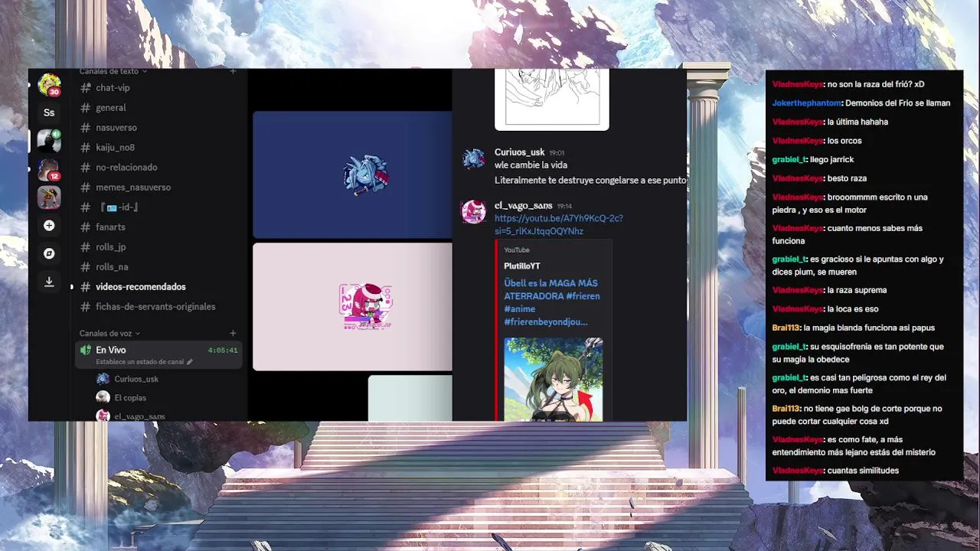Click Curiuos_usk avatar in voice channel list

[103, 379]
